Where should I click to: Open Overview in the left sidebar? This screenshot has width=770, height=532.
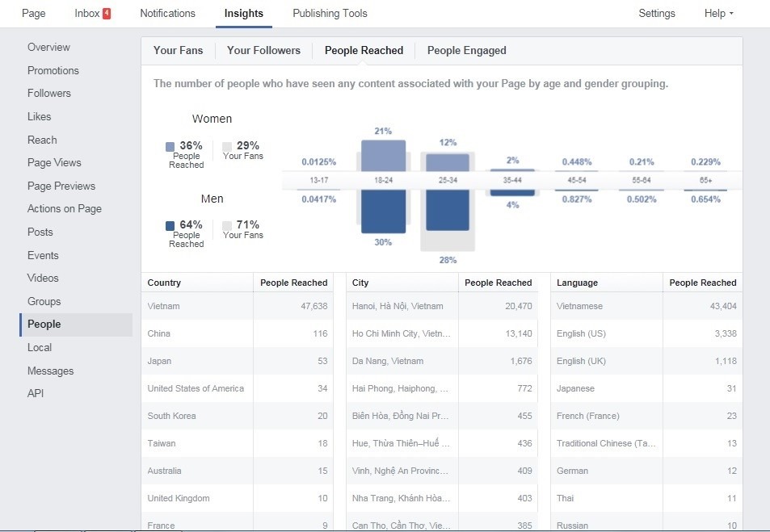[x=48, y=47]
